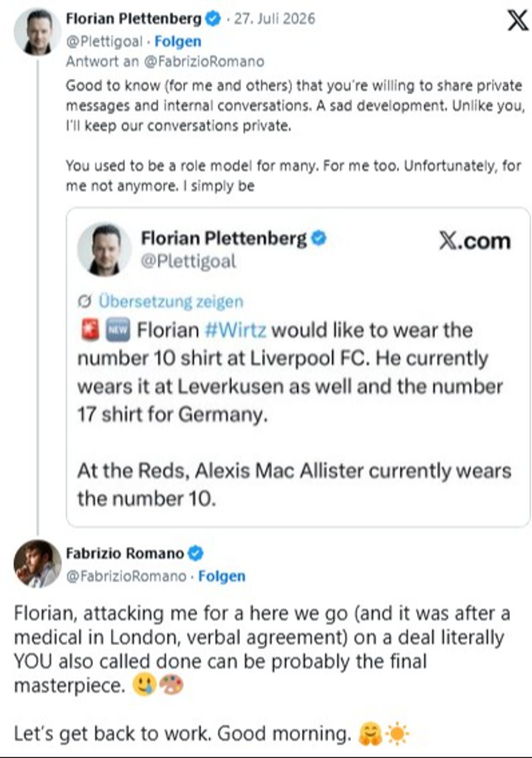This screenshot has width=532, height=758.
Task: Click the sun emoji after Good morning
Action: tap(397, 734)
